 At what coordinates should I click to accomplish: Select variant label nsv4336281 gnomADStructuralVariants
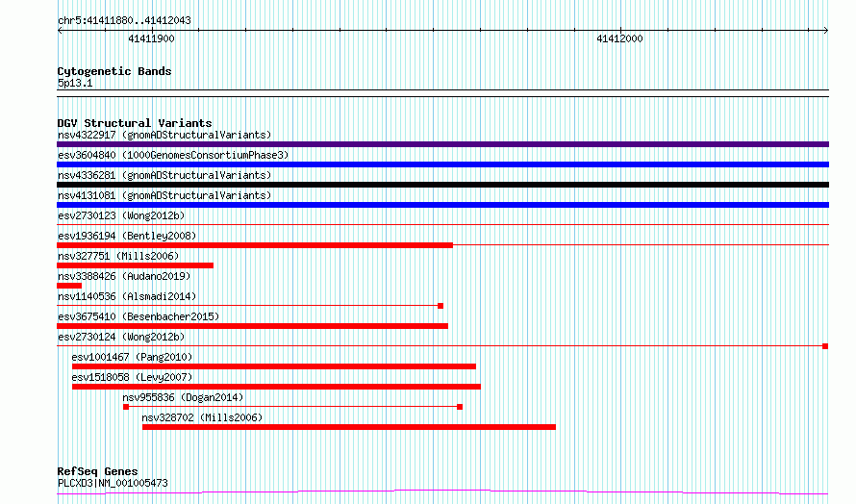(164, 175)
